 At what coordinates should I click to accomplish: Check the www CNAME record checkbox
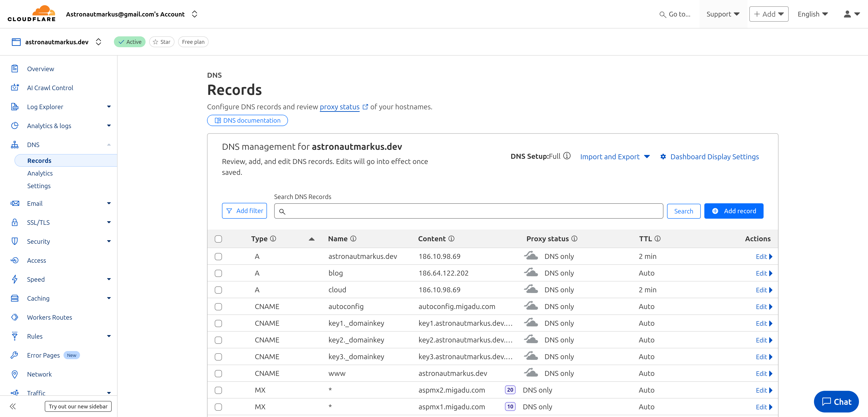[x=218, y=373]
